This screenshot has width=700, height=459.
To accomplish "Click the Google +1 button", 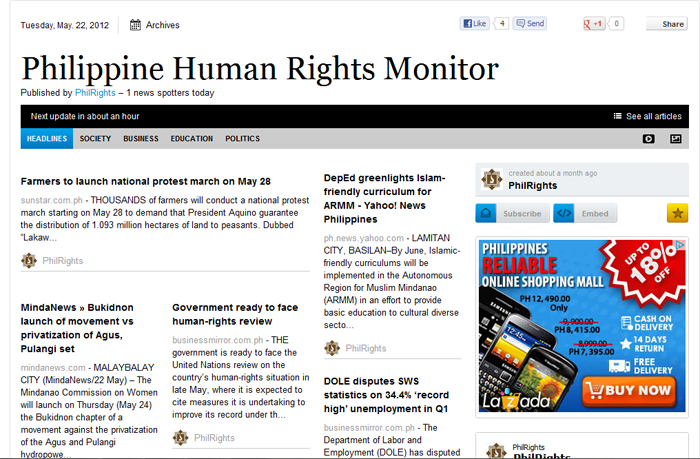I will 594,23.
